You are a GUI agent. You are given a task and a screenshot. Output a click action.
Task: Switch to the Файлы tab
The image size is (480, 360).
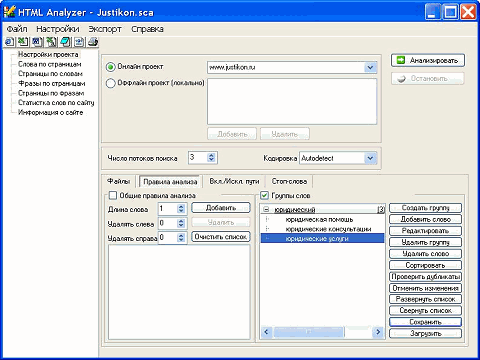[118, 181]
